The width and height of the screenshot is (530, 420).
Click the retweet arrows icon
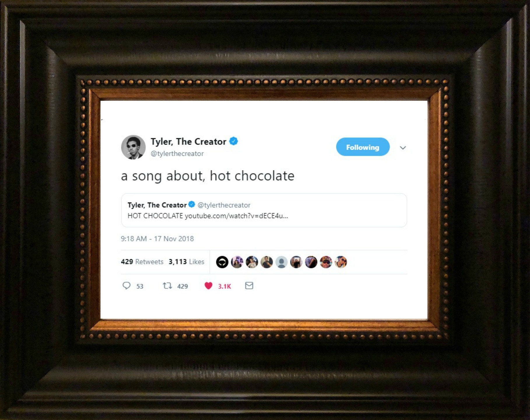167,286
